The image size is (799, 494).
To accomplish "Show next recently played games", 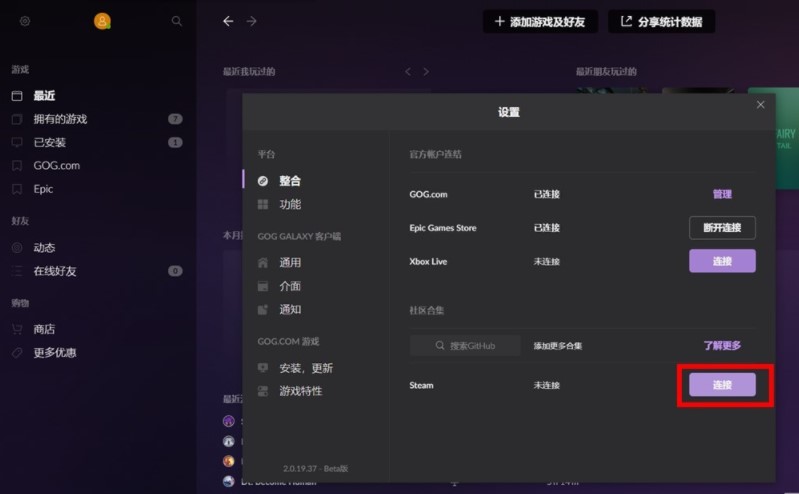I will (x=426, y=71).
